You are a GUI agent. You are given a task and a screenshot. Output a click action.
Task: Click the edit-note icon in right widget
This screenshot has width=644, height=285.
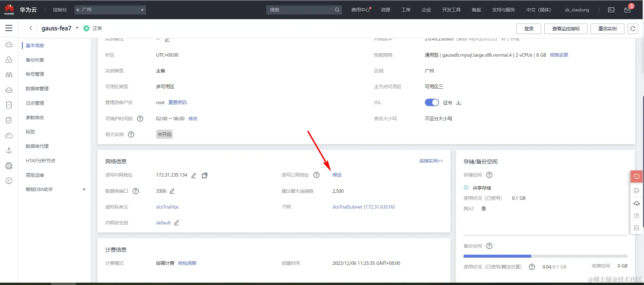[x=637, y=228]
